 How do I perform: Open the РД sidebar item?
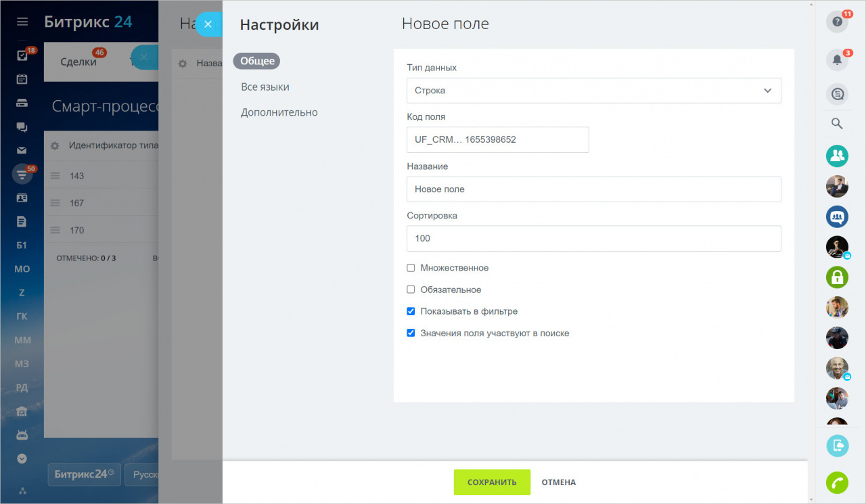click(x=22, y=387)
